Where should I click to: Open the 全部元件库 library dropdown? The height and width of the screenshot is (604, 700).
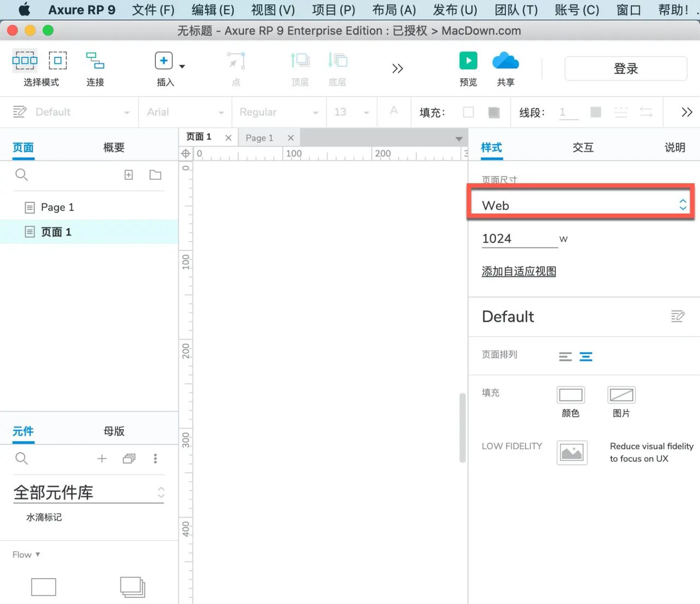point(89,492)
